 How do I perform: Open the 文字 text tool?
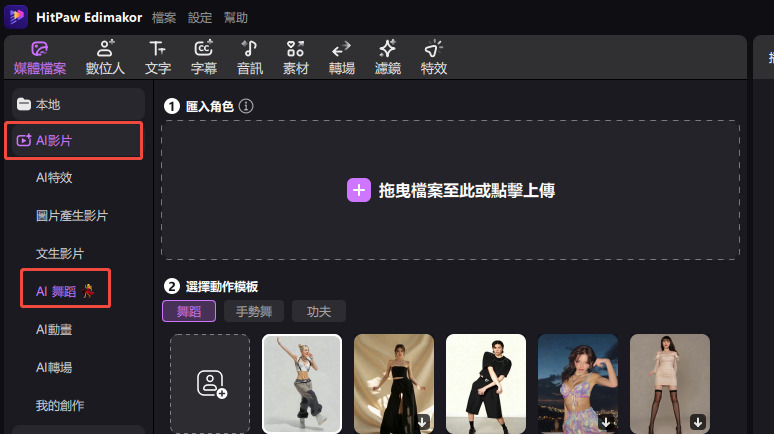[158, 58]
